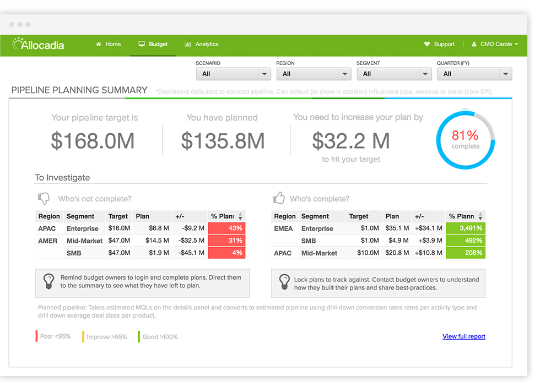Click the Budget monitor icon
This screenshot has height=392, width=551.
[x=142, y=44]
